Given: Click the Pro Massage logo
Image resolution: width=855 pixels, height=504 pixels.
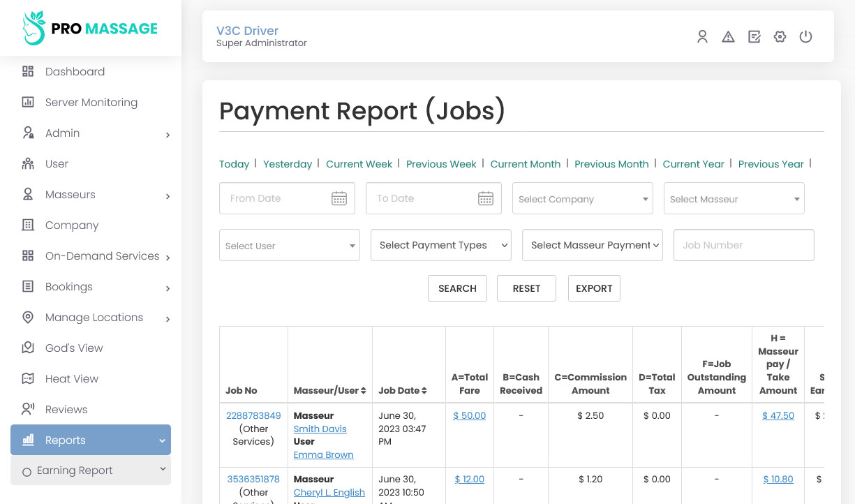Looking at the screenshot, I should pyautogui.click(x=90, y=29).
